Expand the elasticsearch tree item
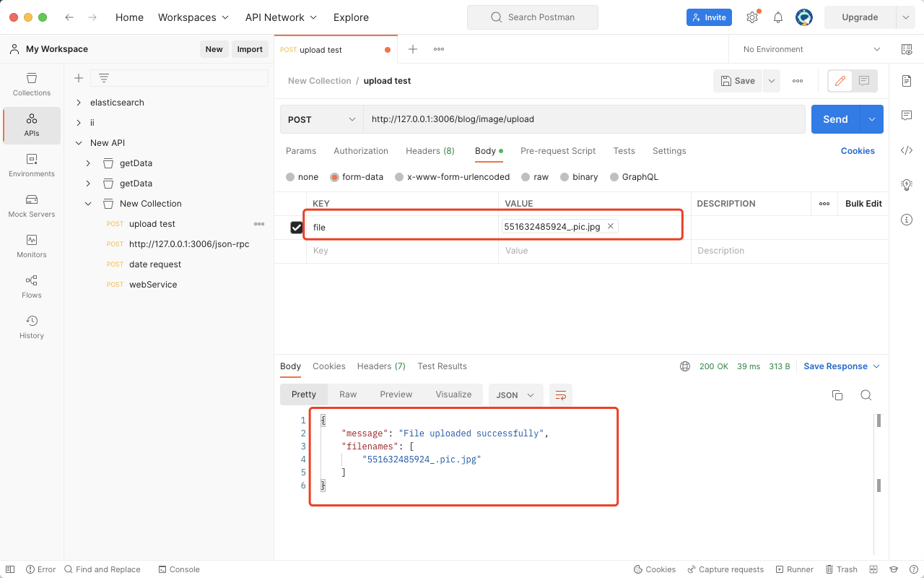The image size is (924, 578). coord(79,103)
